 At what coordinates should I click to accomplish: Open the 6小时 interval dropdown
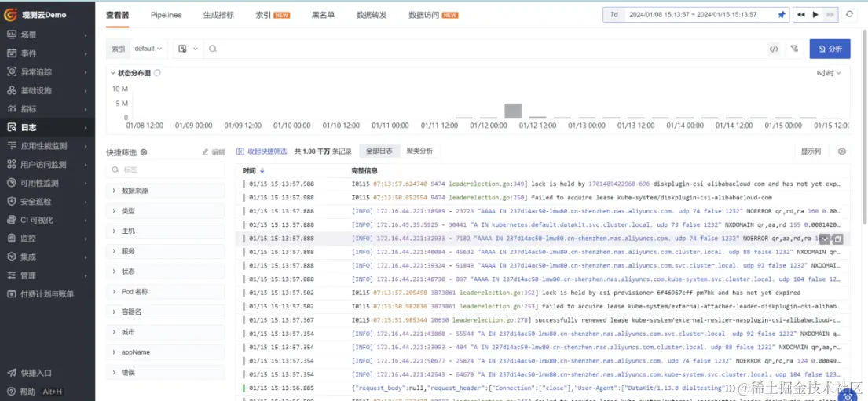pos(829,72)
